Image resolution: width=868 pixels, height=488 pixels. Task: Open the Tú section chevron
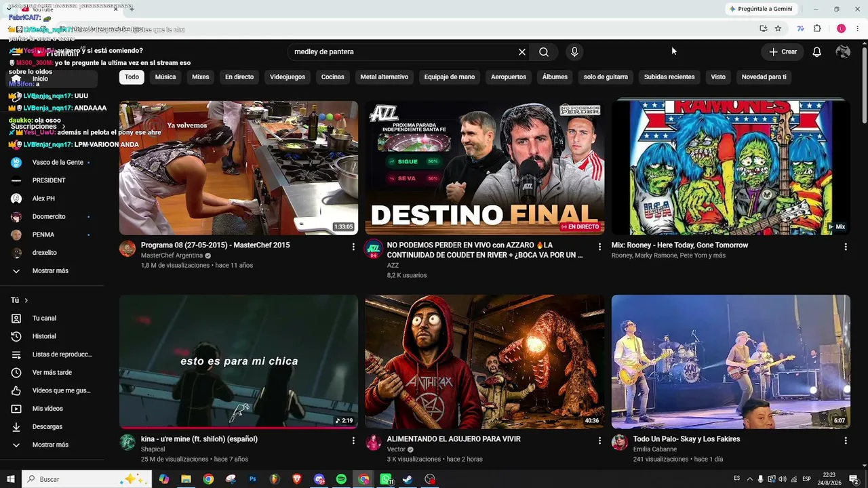click(x=26, y=300)
